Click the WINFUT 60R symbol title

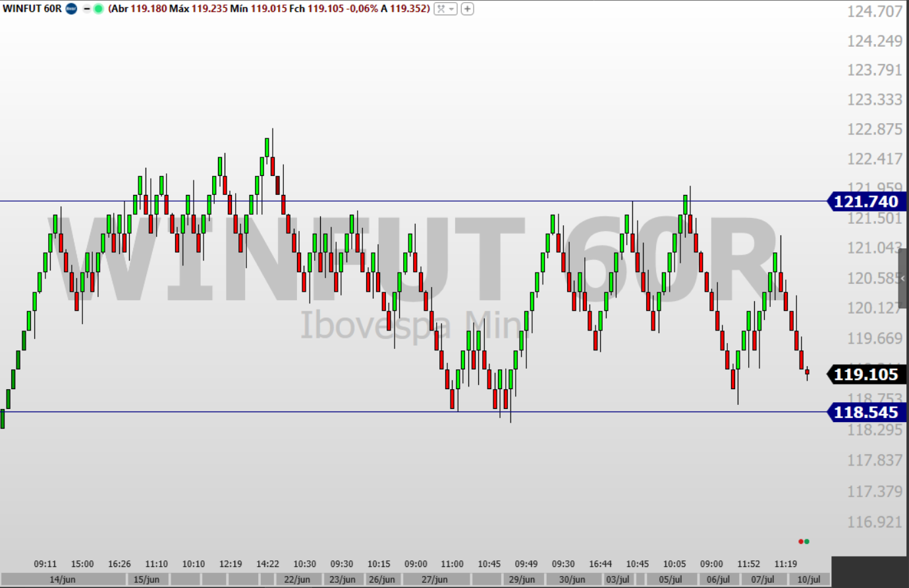[32, 9]
